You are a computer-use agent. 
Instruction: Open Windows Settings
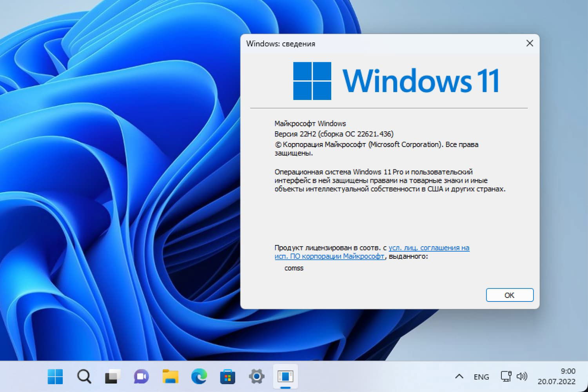[x=256, y=376]
